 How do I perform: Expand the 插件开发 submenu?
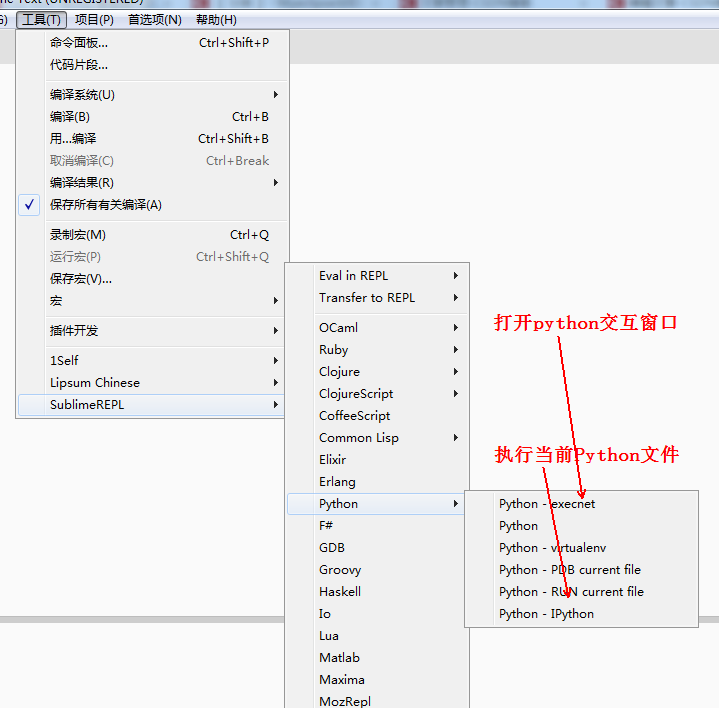click(x=151, y=331)
